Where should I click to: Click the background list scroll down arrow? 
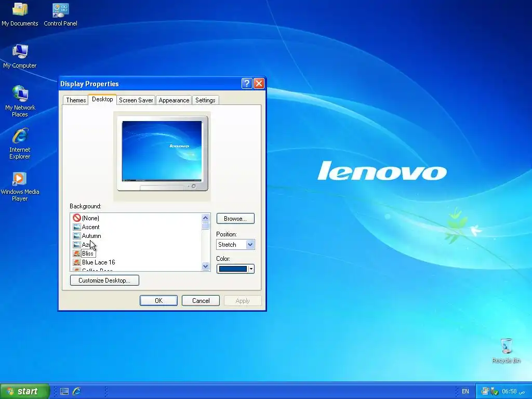pos(205,267)
